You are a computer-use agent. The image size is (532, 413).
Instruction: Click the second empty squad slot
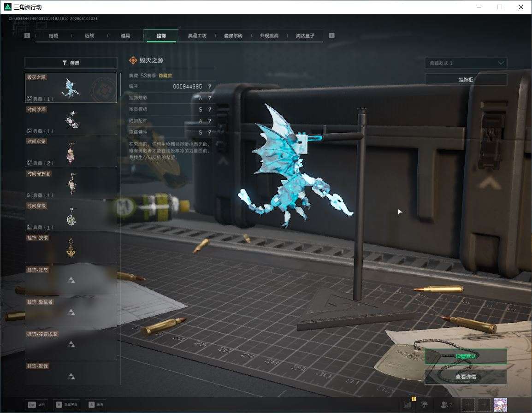coord(484,405)
